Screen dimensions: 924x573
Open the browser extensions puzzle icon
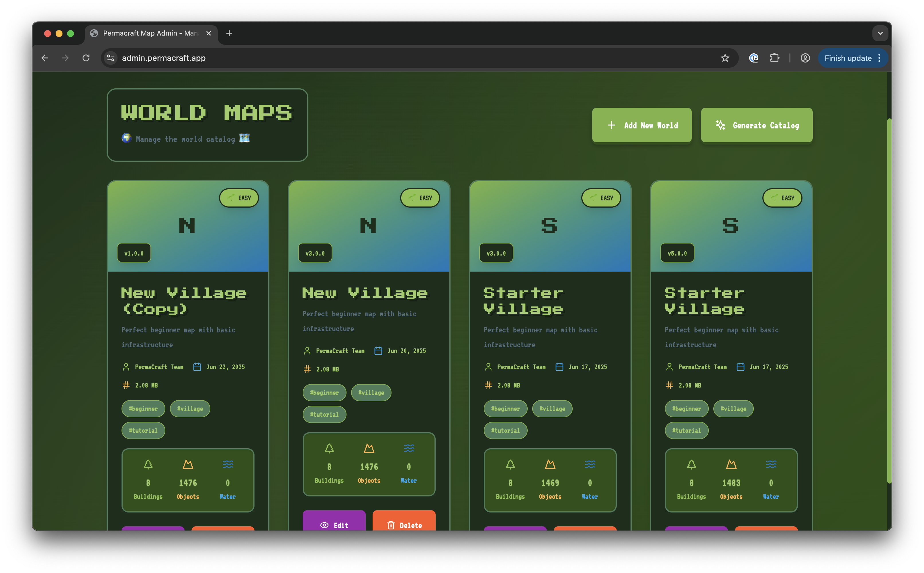click(x=774, y=58)
